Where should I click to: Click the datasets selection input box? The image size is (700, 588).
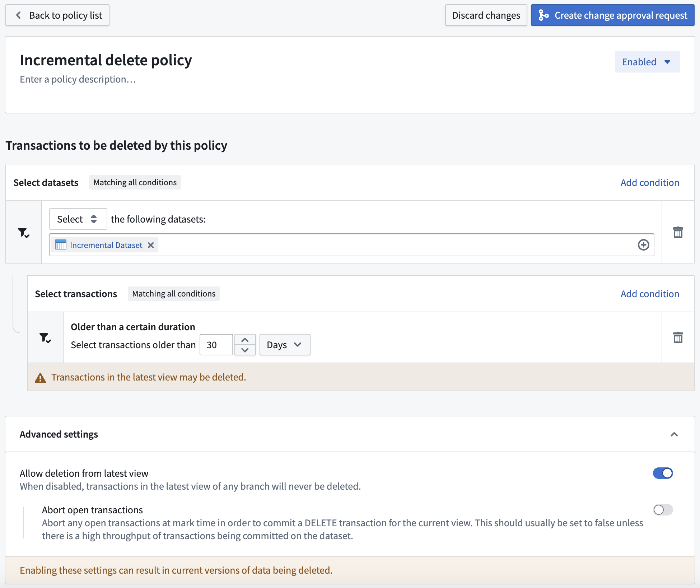pos(351,245)
